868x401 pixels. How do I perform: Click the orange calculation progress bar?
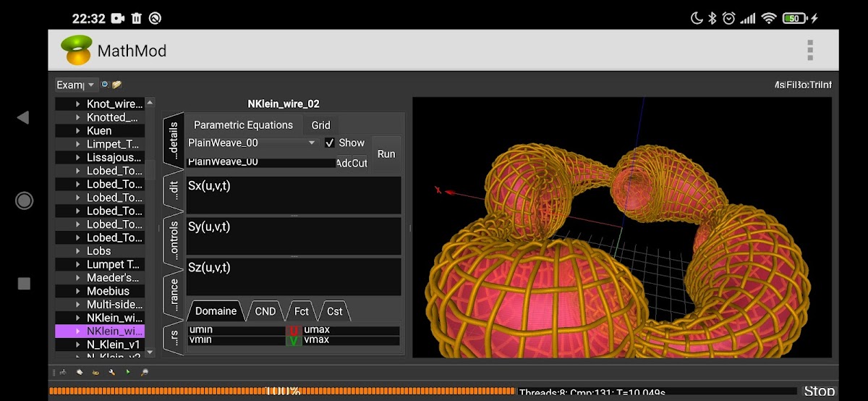(x=282, y=392)
